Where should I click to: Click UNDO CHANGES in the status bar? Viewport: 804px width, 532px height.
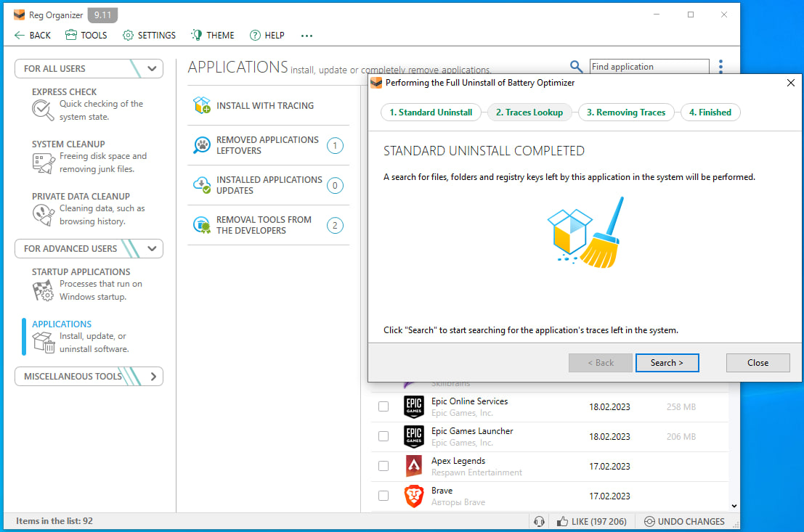pos(684,522)
